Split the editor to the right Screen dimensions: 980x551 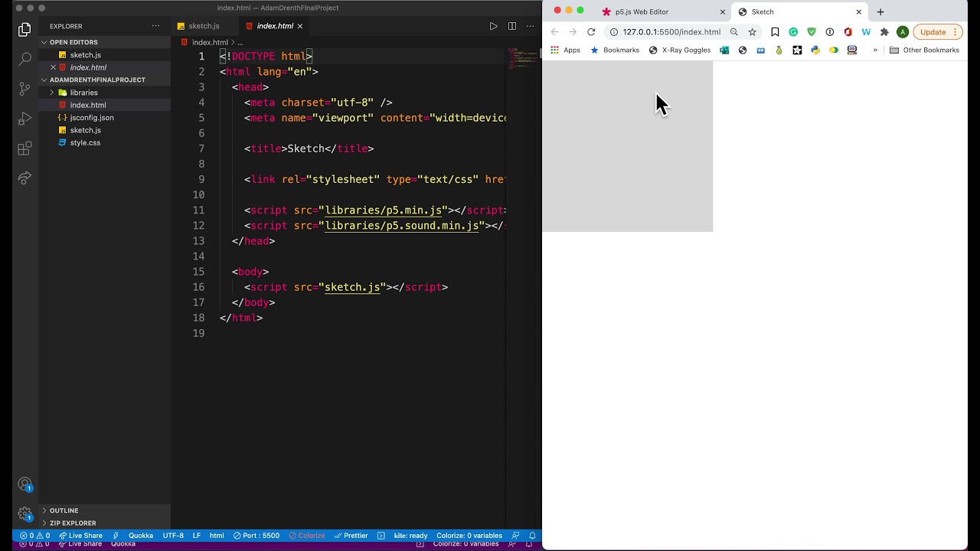click(x=511, y=26)
